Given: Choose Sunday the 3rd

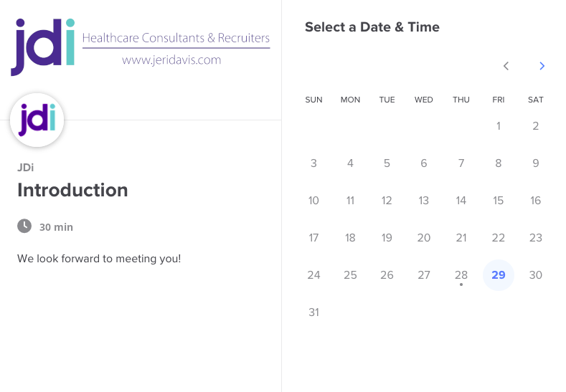Looking at the screenshot, I should click(x=313, y=163).
